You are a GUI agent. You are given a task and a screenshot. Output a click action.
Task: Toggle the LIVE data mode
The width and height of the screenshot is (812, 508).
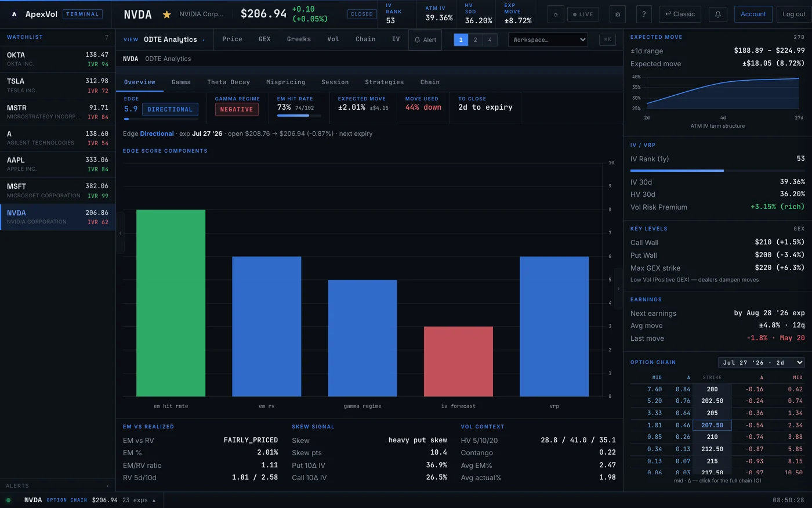583,14
